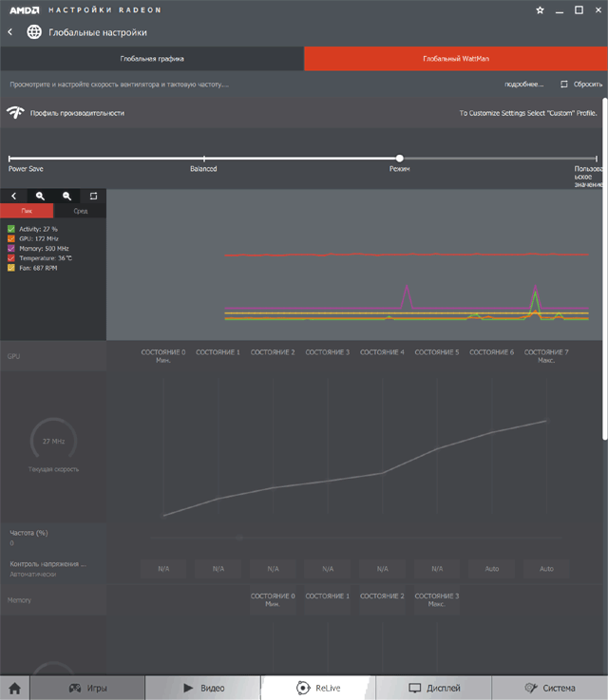
Task: Set performance profile slider to Balanced
Action: (x=204, y=159)
